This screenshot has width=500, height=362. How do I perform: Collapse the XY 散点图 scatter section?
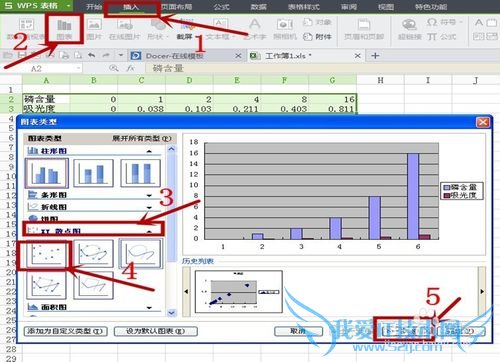[149, 231]
